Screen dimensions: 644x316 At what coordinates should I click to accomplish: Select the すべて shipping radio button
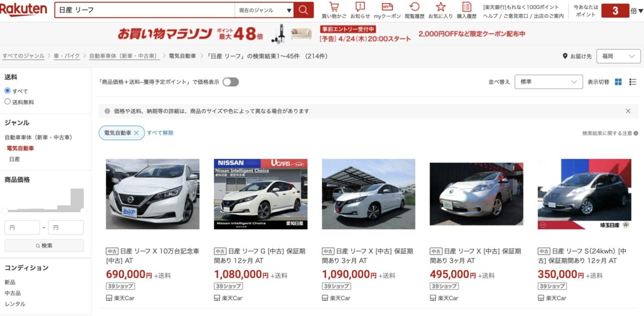click(x=8, y=90)
